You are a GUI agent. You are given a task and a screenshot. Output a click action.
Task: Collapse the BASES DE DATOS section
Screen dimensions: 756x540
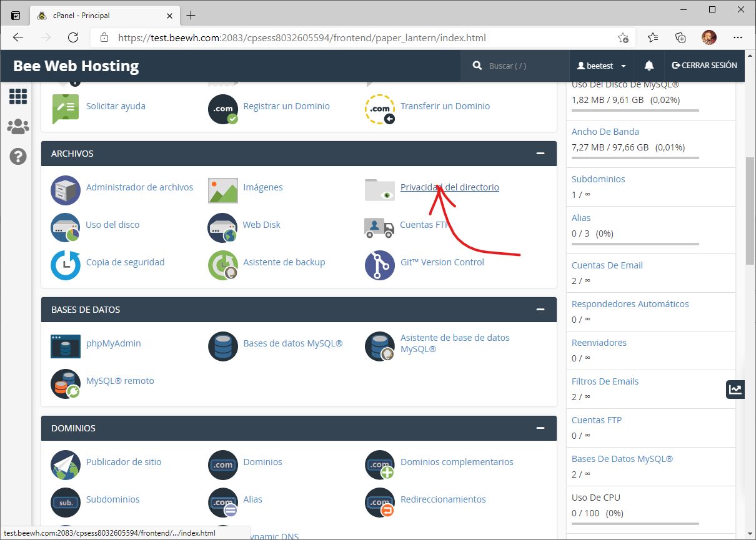click(x=540, y=310)
